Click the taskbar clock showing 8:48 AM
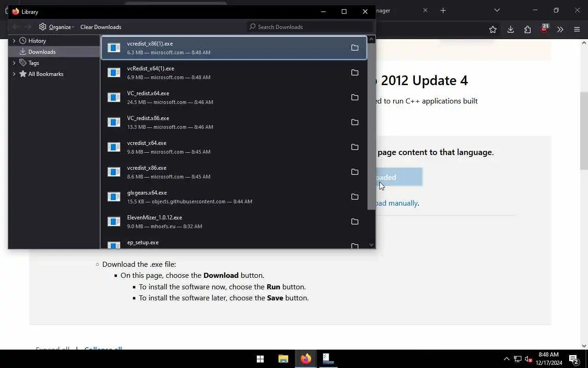The image size is (588, 368). point(548,359)
